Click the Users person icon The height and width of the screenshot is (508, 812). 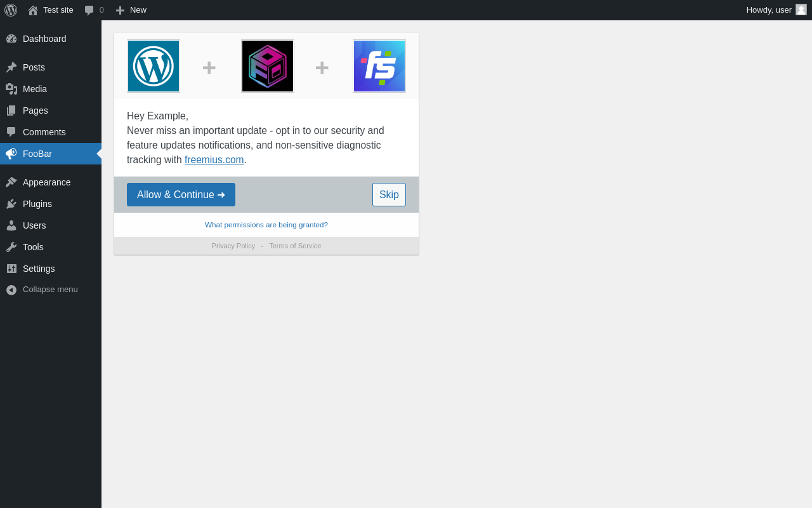pyautogui.click(x=11, y=225)
